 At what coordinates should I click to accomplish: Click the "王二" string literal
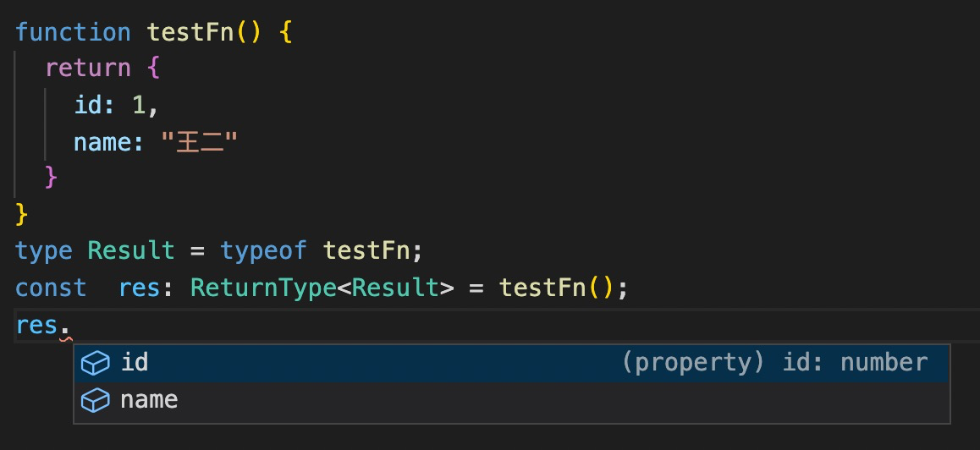pos(199,141)
